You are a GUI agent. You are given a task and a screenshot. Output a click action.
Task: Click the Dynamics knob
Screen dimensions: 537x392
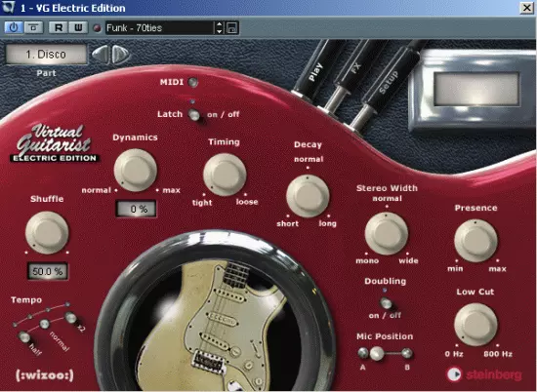(136, 170)
